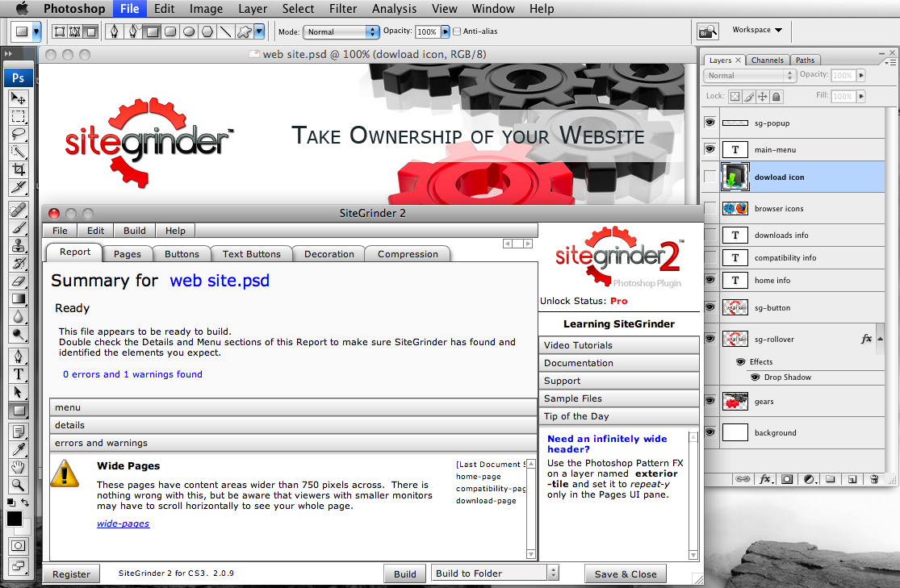Screen dimensions: 900x588
Task: Expand the menu section in report
Action: click(293, 407)
